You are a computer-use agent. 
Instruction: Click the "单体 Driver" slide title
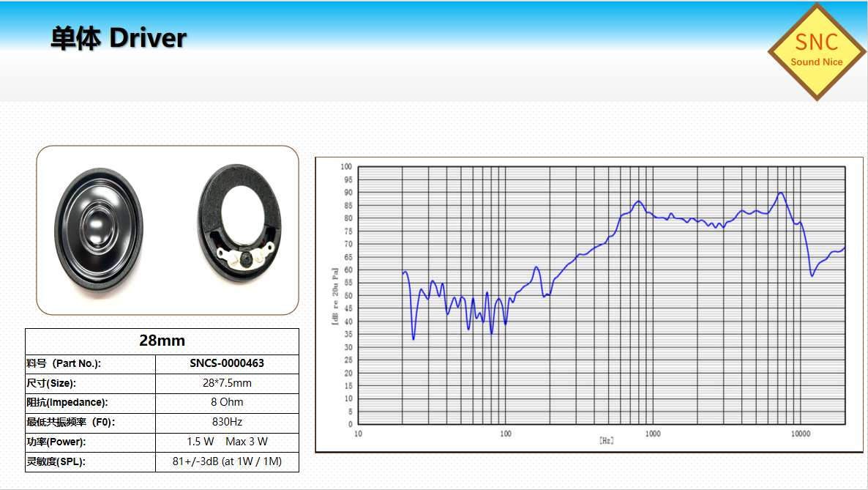pos(119,38)
